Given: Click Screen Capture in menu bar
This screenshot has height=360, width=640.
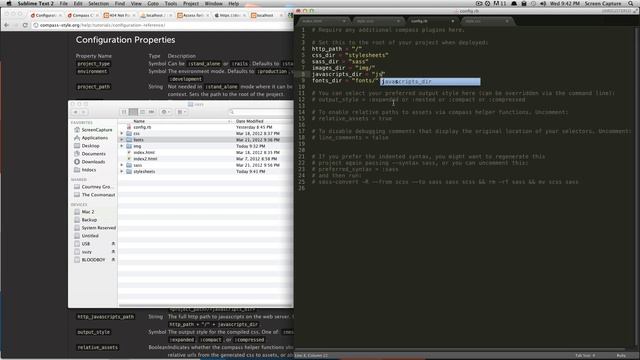Looking at the screenshot, I should [603, 3].
